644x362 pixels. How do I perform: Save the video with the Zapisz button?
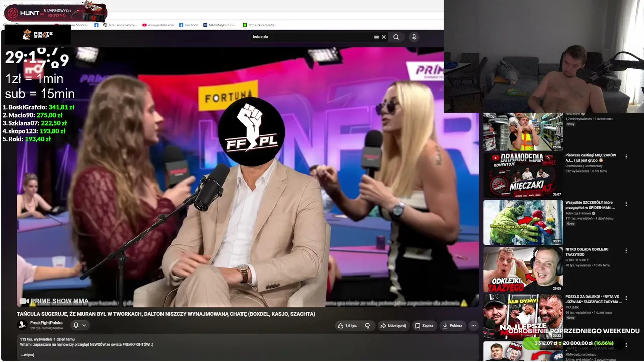point(424,326)
